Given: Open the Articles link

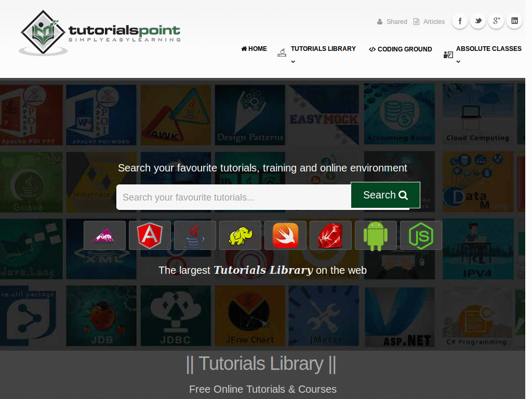Looking at the screenshot, I should (x=434, y=21).
